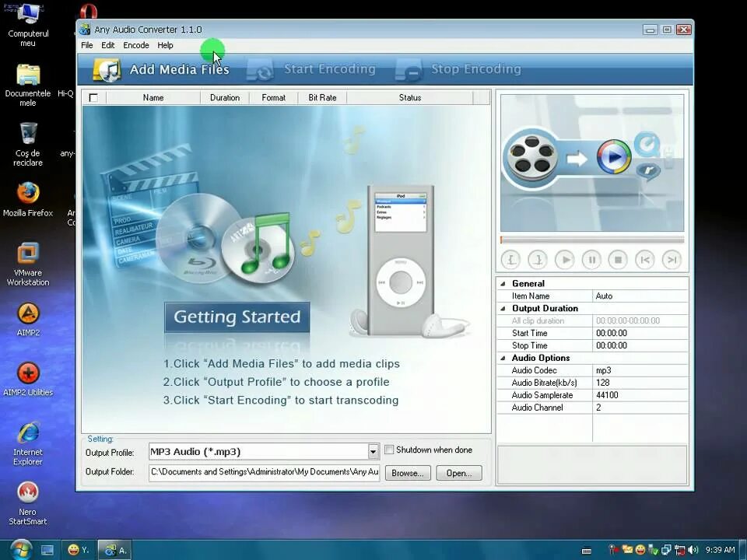Click the Output Folder path field
The image size is (747, 560).
click(x=265, y=472)
